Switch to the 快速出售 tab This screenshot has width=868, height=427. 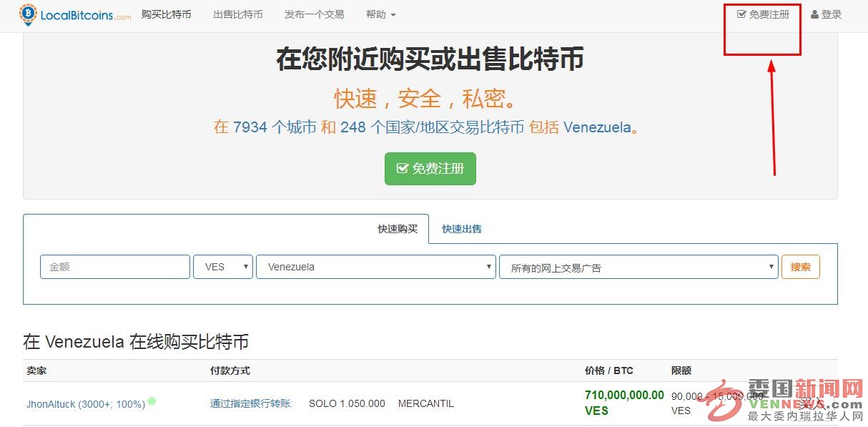[462, 229]
